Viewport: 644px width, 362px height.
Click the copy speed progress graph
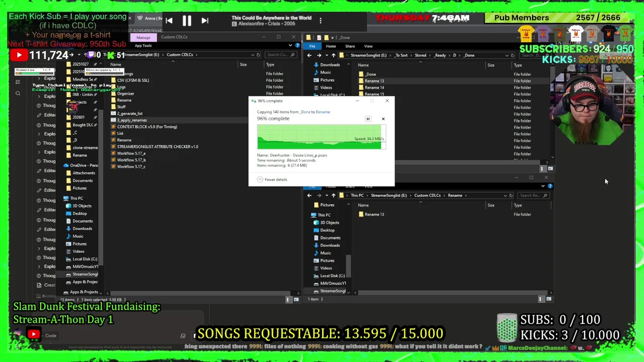(321, 137)
